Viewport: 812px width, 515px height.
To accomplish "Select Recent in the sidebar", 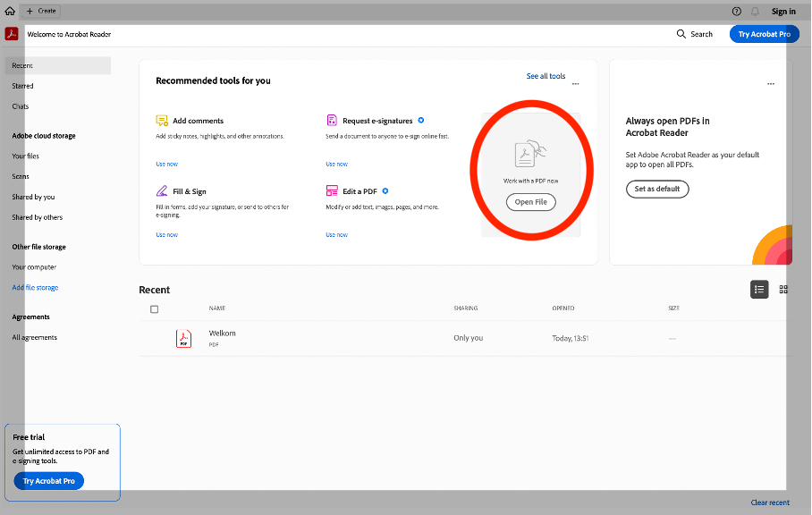I will (x=58, y=66).
